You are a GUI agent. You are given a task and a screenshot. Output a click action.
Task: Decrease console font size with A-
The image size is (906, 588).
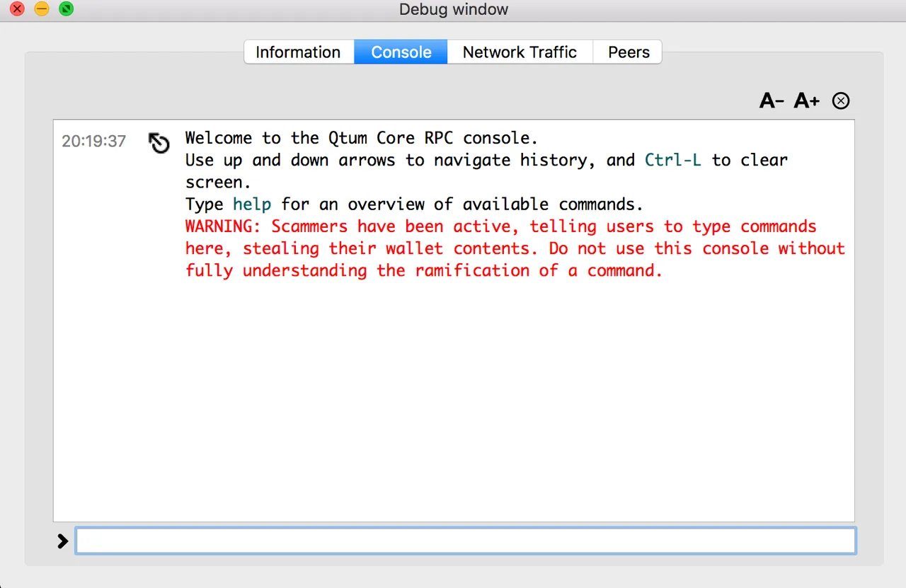tap(772, 101)
